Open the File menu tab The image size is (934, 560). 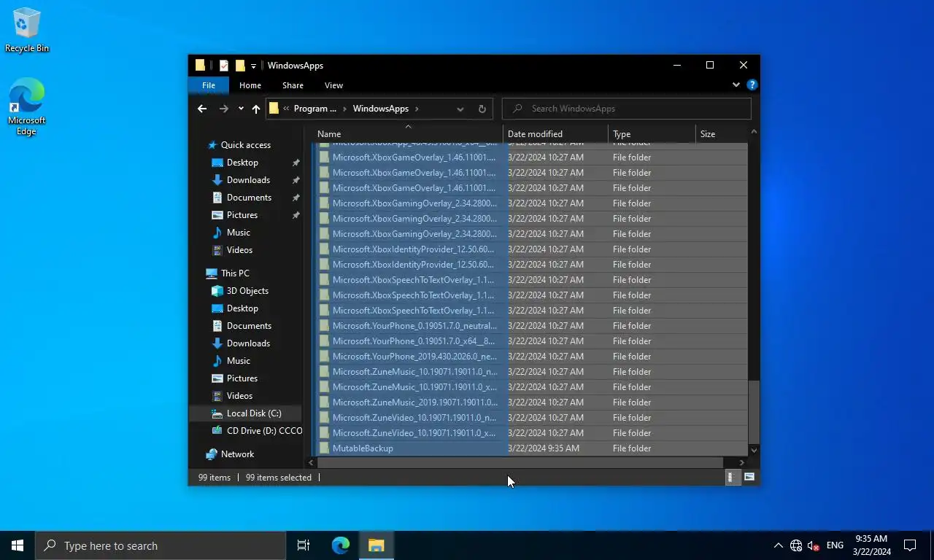(x=209, y=85)
